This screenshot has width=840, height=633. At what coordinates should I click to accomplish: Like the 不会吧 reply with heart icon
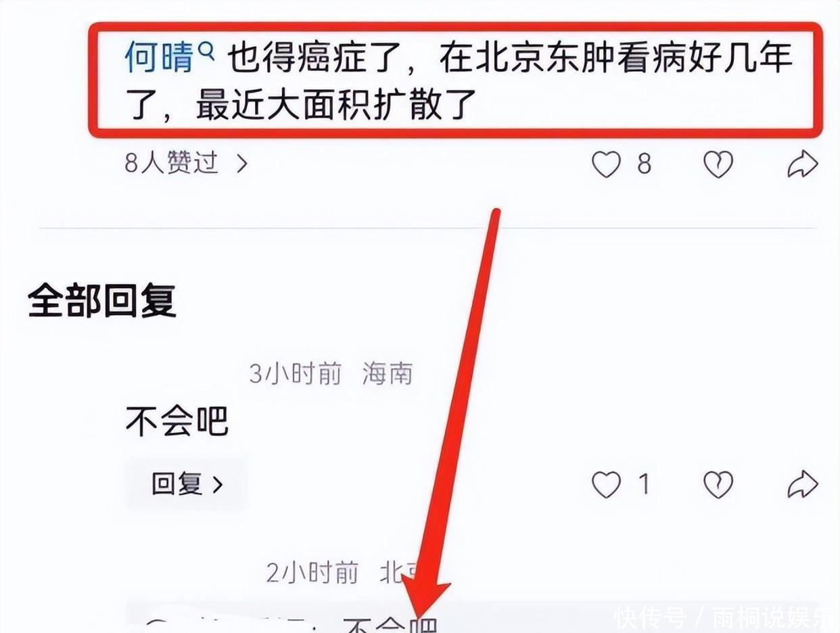(x=606, y=484)
